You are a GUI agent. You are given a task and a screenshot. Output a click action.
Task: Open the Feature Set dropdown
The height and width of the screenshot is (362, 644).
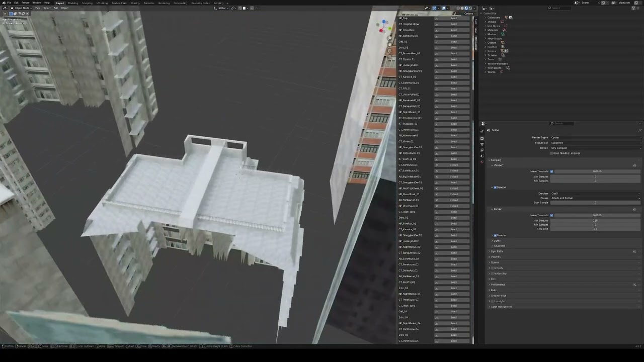596,143
